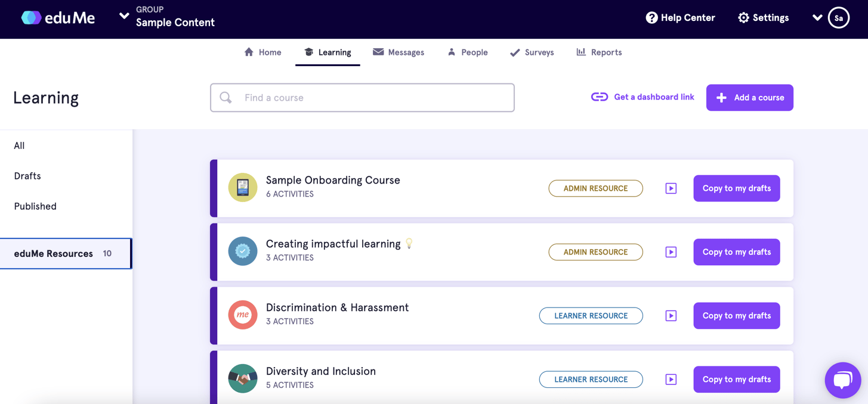Open the Diversity and Inclusion preview
The width and height of the screenshot is (868, 404).
coord(671,380)
